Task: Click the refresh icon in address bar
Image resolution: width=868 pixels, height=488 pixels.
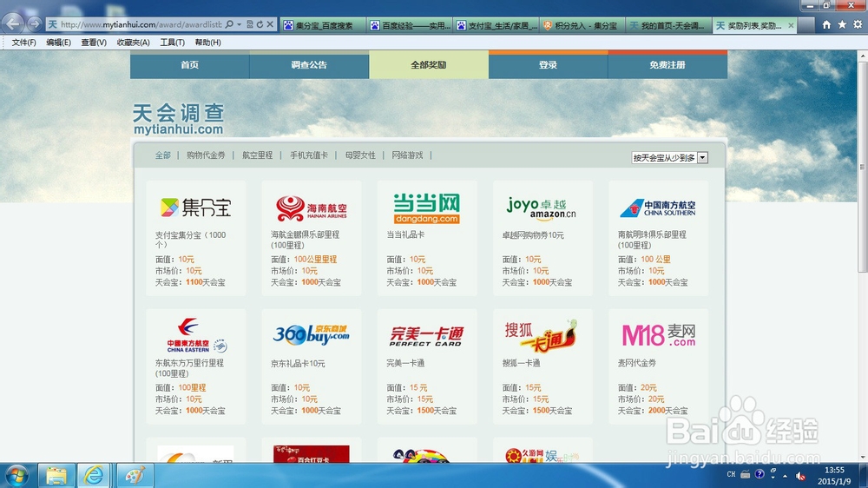Action: [x=260, y=24]
